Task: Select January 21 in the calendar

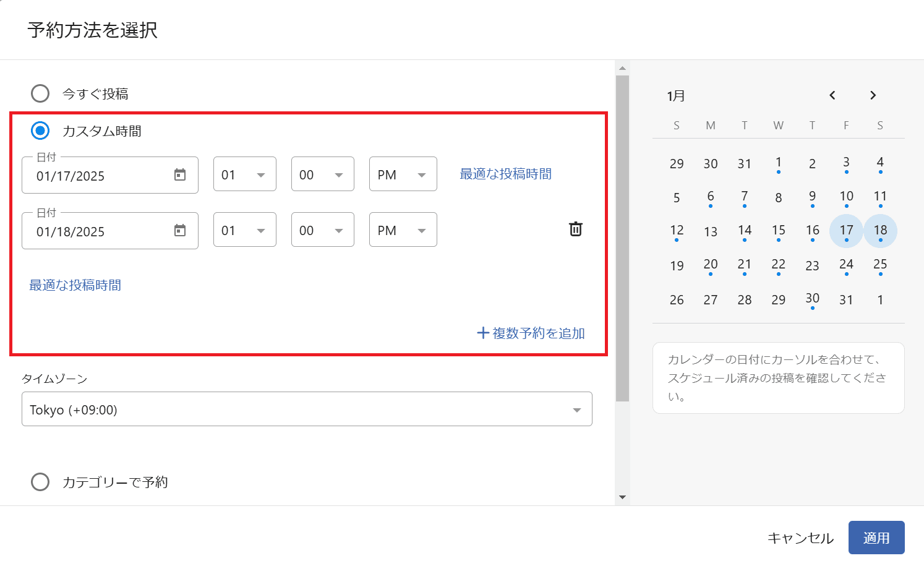Action: point(745,265)
